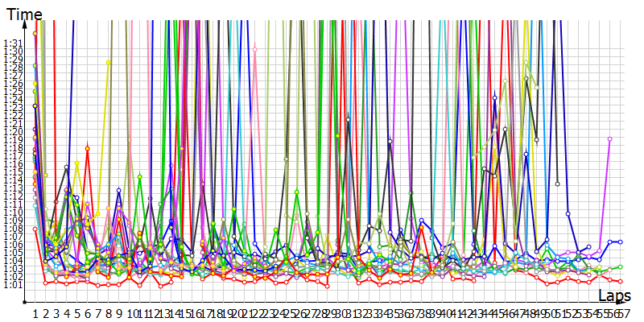Select the 1:01 tick label on Time axis
This screenshot has width=644, height=322.
[x=14, y=284]
